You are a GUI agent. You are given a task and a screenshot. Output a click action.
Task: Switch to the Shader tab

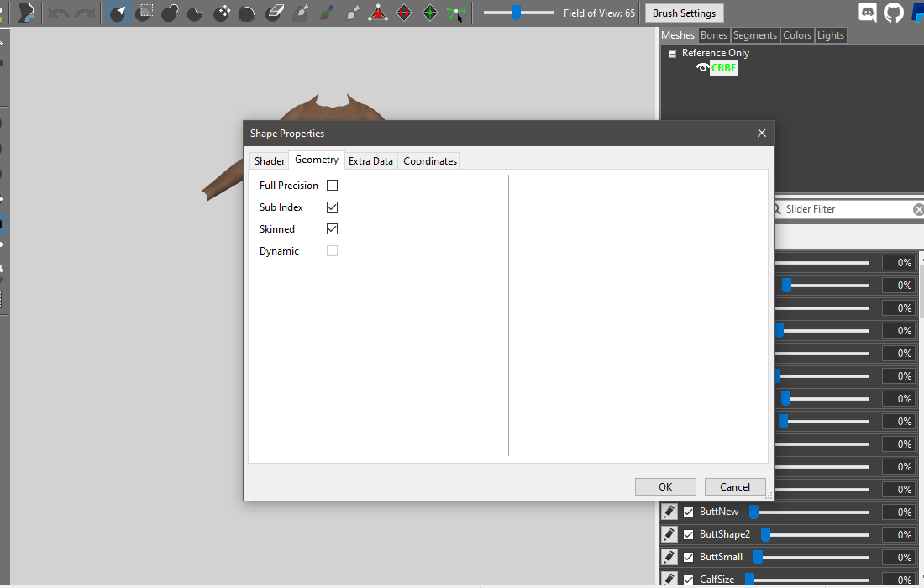click(270, 160)
